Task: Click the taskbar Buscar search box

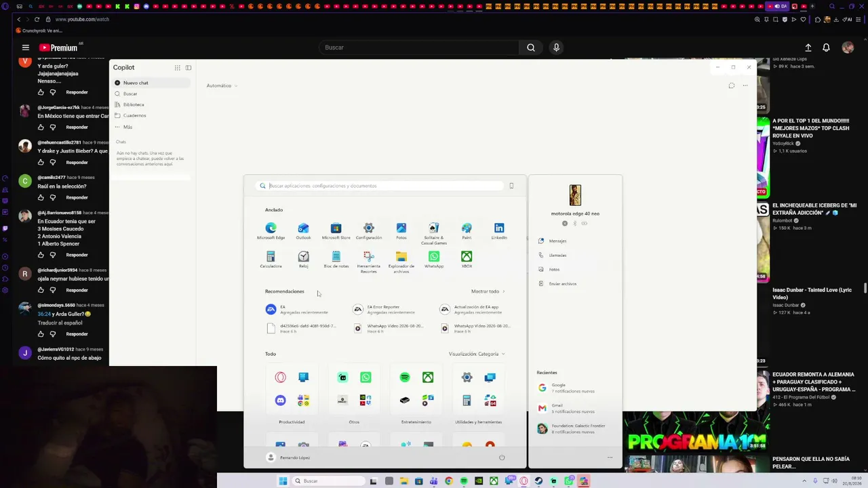Action: [x=329, y=481]
